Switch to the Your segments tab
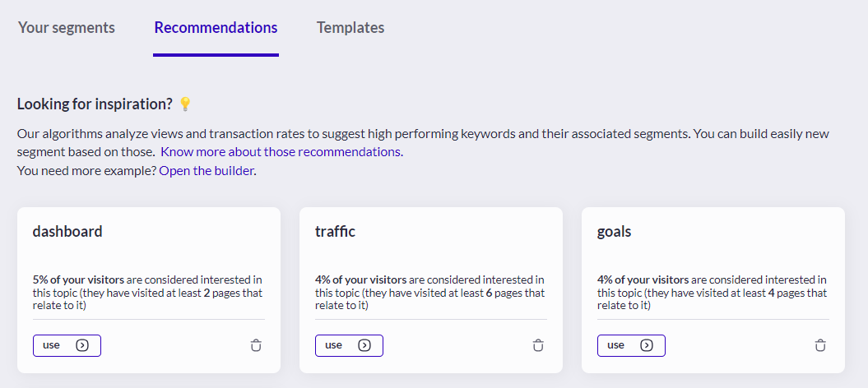Image resolution: width=868 pixels, height=388 pixels. (67, 28)
